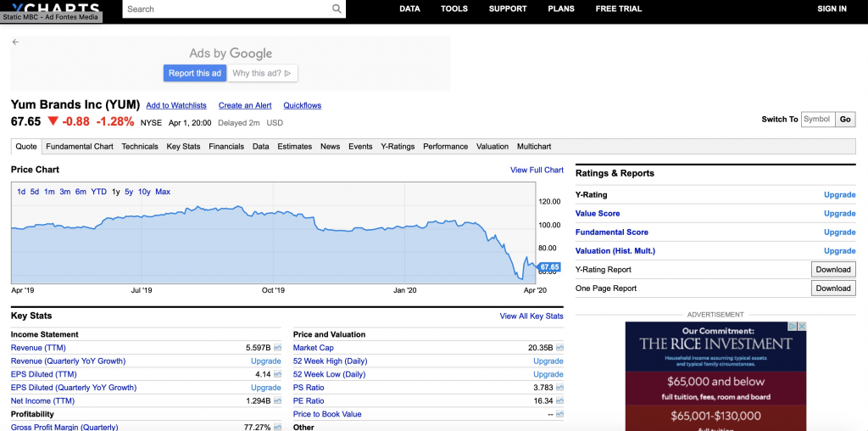Click the back arrow above the ad
The width and height of the screenshot is (868, 431).
15,42
